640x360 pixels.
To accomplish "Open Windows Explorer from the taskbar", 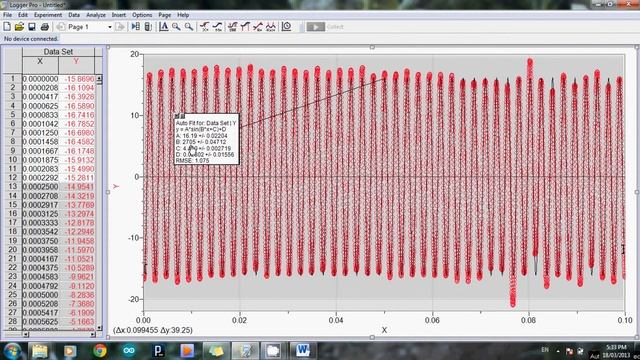I will (40, 351).
